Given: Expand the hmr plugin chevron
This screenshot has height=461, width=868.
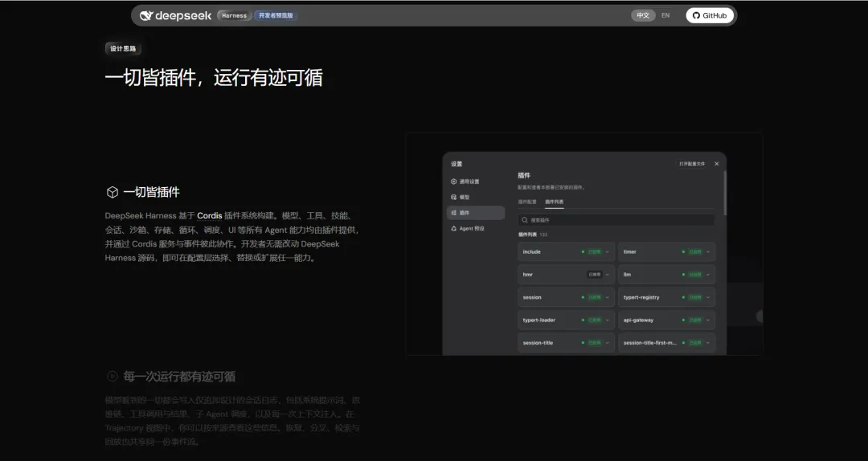Looking at the screenshot, I should pyautogui.click(x=608, y=275).
